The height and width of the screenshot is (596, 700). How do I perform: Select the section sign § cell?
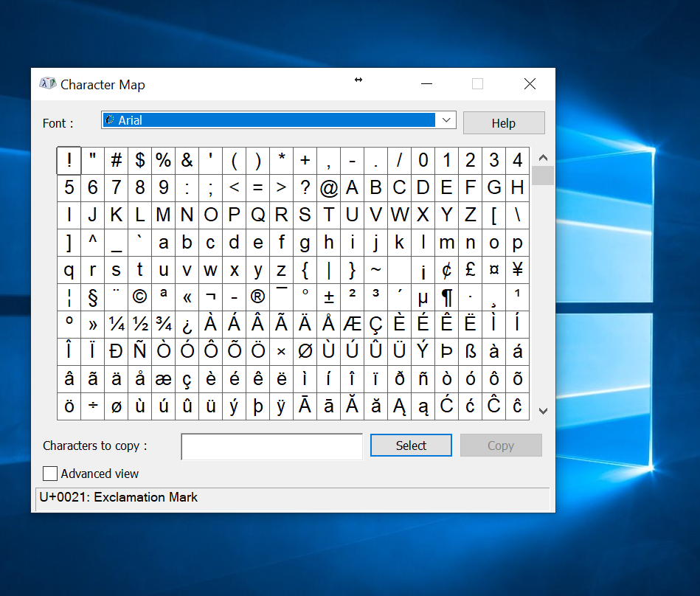click(92, 297)
